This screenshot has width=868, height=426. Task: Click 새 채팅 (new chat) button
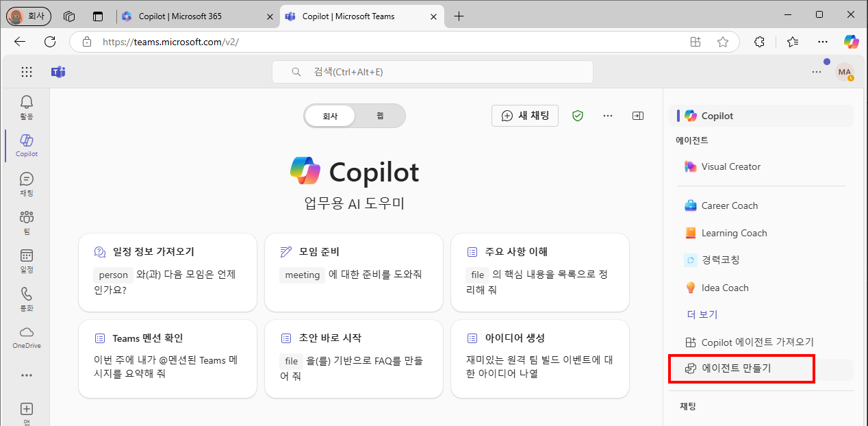point(525,116)
